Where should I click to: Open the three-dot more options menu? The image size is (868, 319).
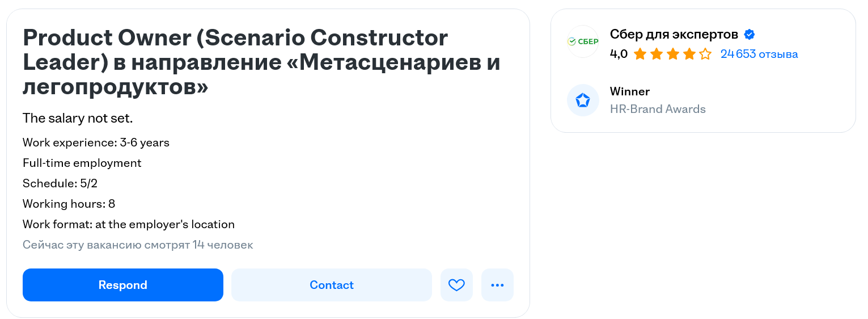[x=497, y=285]
